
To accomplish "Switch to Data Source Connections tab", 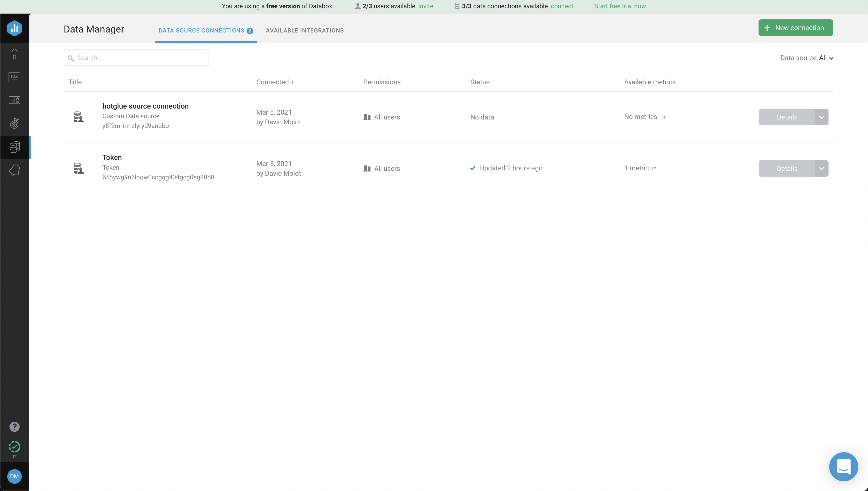I will click(206, 30).
